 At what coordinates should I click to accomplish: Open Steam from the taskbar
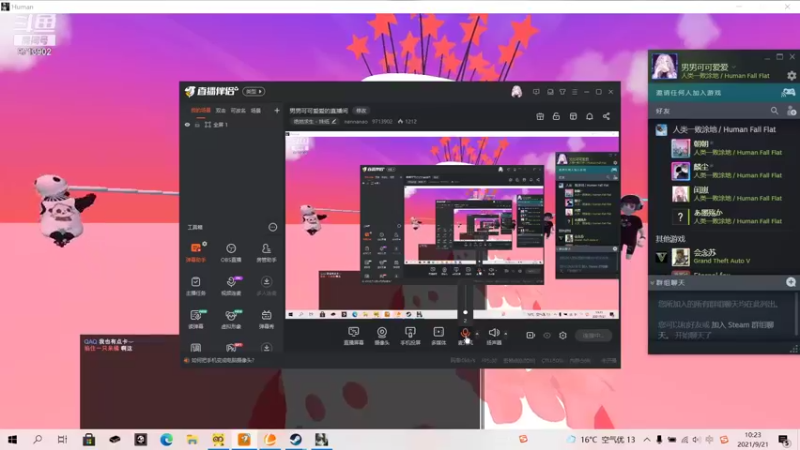click(x=295, y=439)
